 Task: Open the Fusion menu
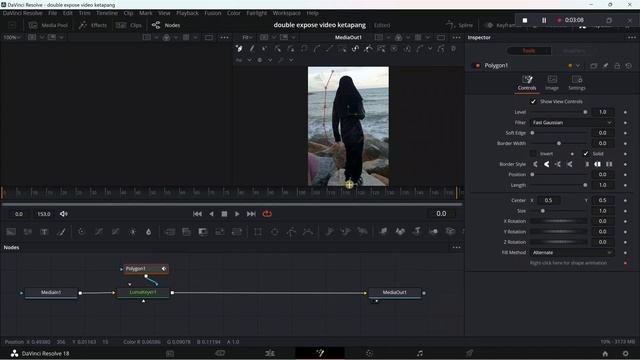click(x=213, y=13)
